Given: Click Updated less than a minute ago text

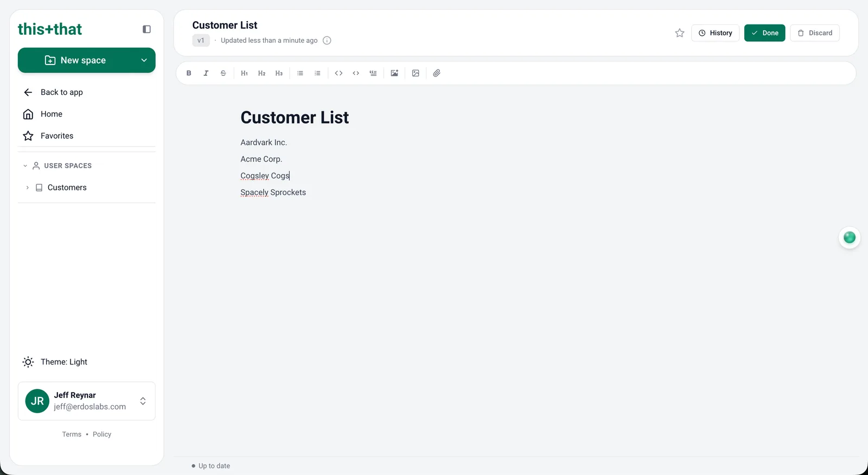Looking at the screenshot, I should click(269, 41).
